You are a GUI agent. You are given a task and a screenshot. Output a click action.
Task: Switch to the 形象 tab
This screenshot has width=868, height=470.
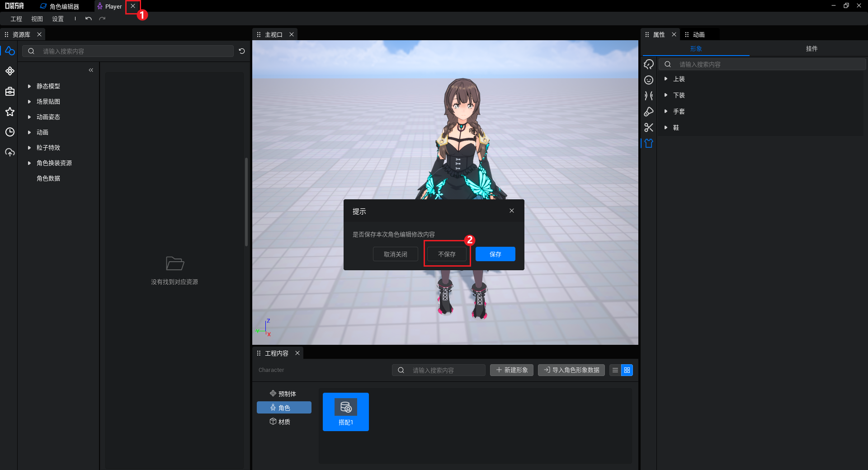696,48
